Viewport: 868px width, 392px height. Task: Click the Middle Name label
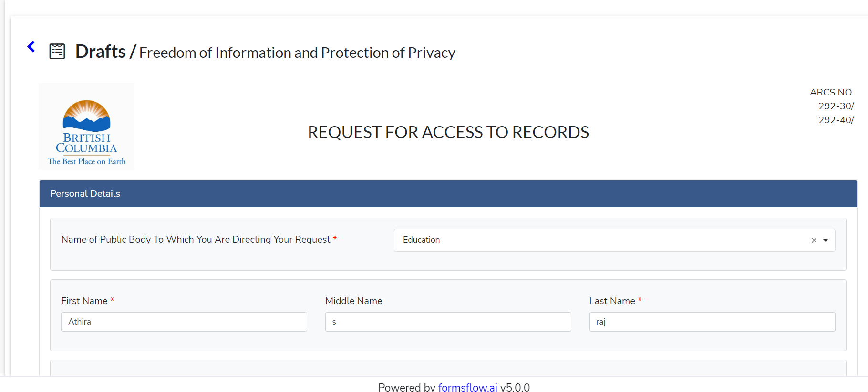[354, 301]
